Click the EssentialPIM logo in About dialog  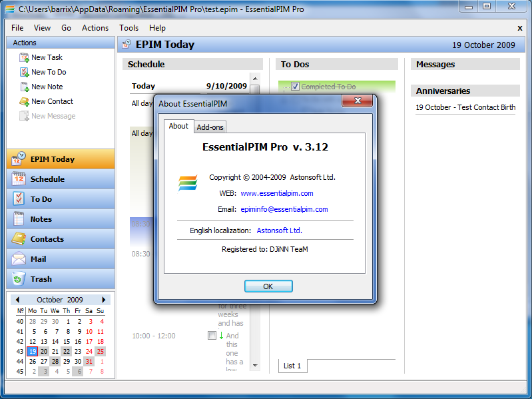[188, 183]
